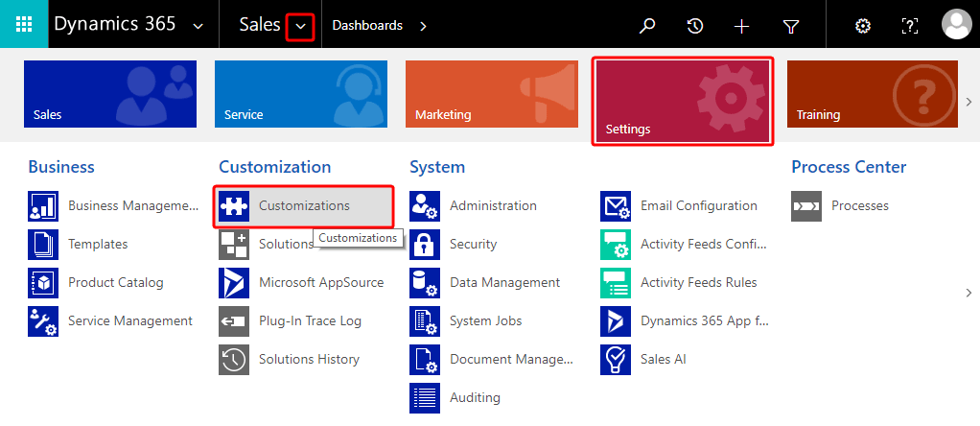
Task: Click the Activity Feeds Rules icon
Action: click(x=616, y=283)
